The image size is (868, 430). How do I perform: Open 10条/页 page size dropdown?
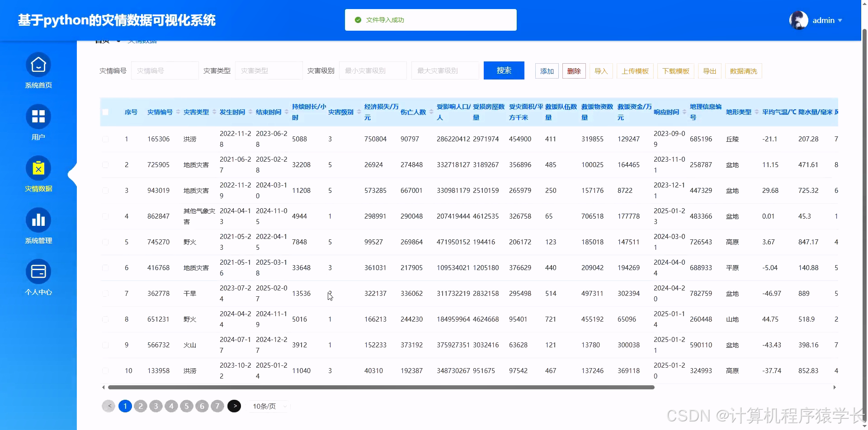(269, 406)
